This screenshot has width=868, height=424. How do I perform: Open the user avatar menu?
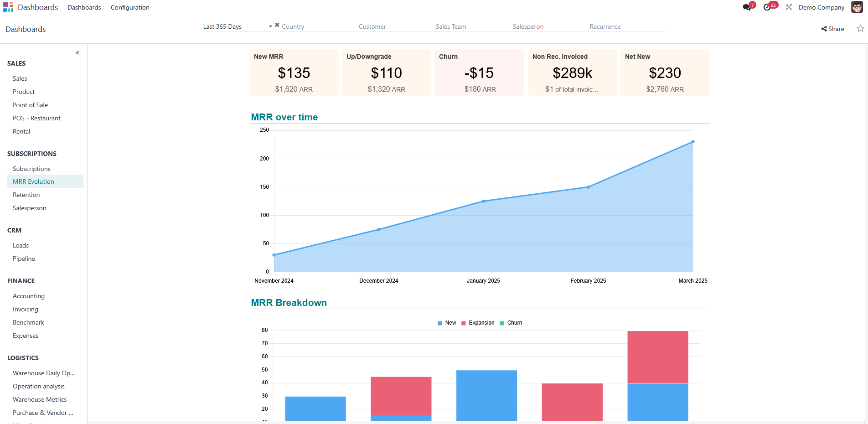tap(857, 7)
